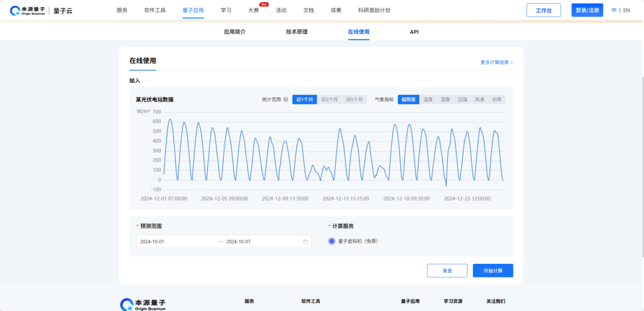Switch to 应用简介 tab
This screenshot has height=311, width=644.
pos(234,32)
